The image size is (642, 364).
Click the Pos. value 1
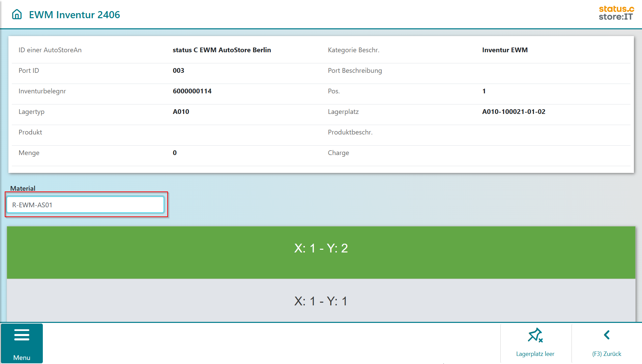pos(484,91)
